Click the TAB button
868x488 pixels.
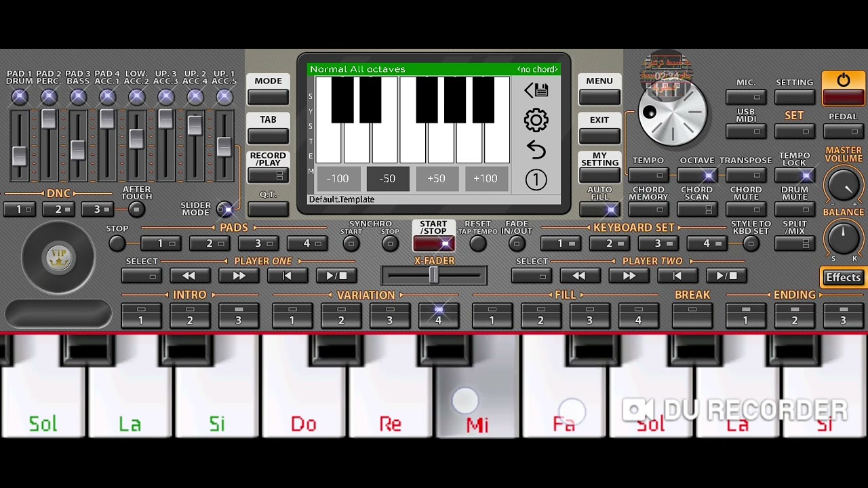[268, 136]
